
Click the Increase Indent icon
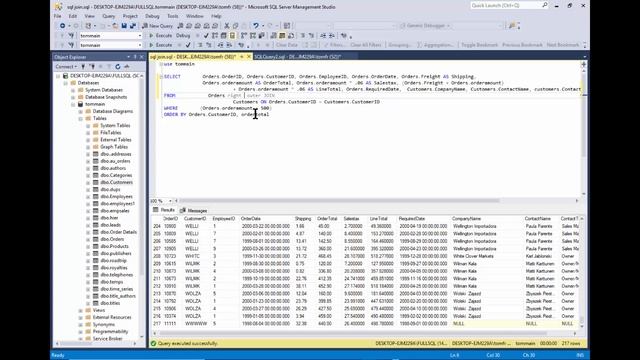(x=332, y=36)
